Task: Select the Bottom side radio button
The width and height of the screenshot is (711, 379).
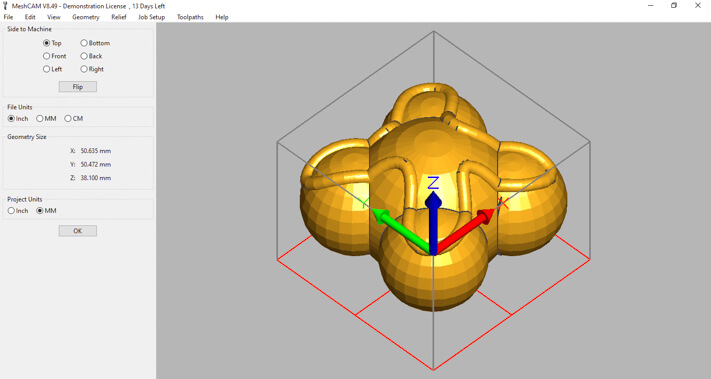Action: [95, 43]
